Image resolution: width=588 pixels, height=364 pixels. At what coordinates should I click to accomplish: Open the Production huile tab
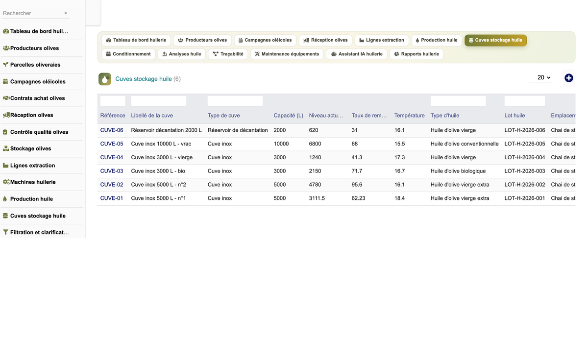click(437, 40)
